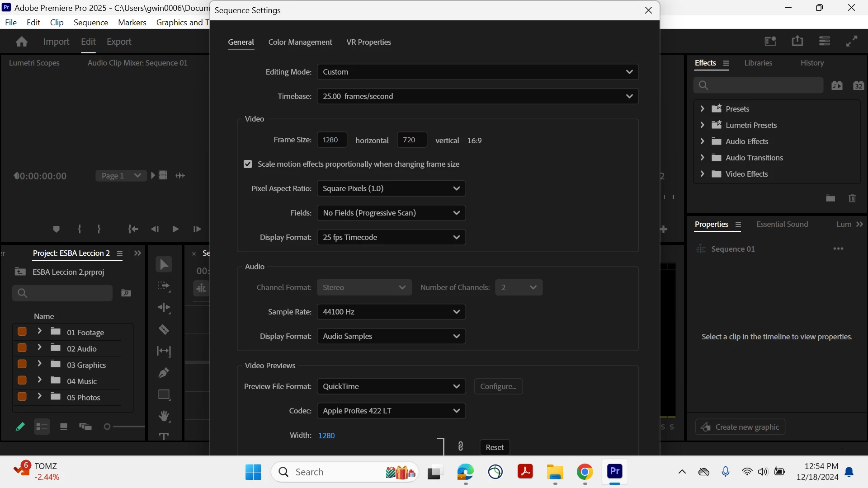The width and height of the screenshot is (868, 488).
Task: Click the label checkbox beside 01 Footage
Action: [22, 332]
